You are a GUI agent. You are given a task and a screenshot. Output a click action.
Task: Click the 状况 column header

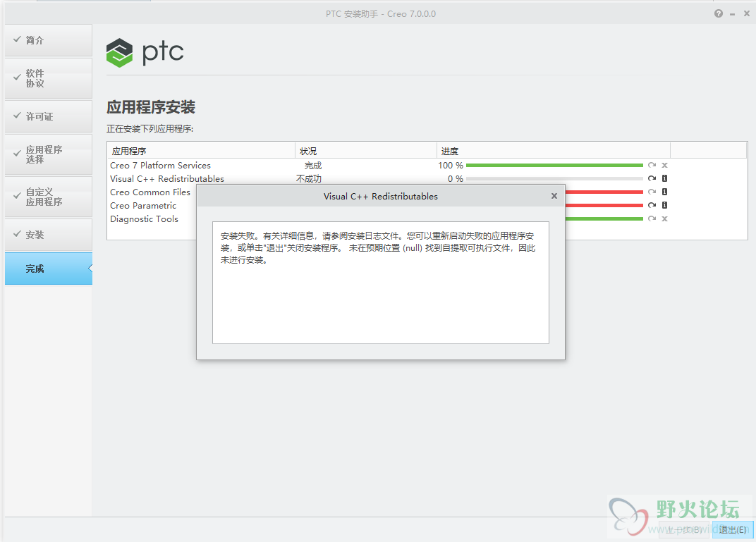(365, 151)
